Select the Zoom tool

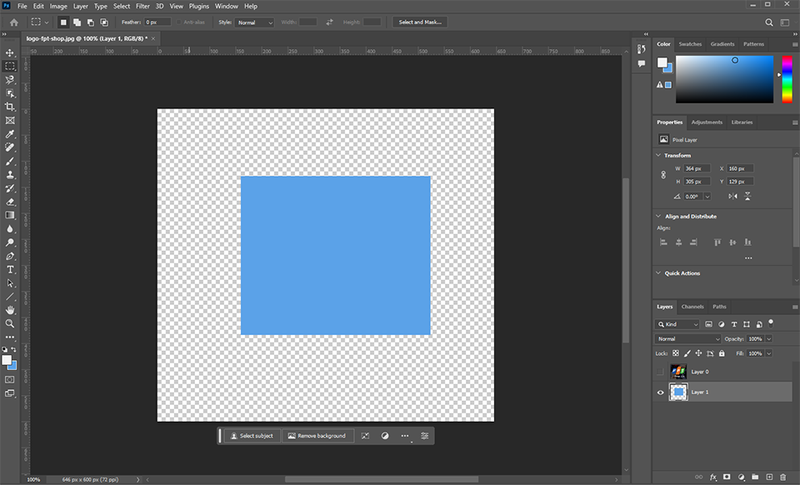10,323
